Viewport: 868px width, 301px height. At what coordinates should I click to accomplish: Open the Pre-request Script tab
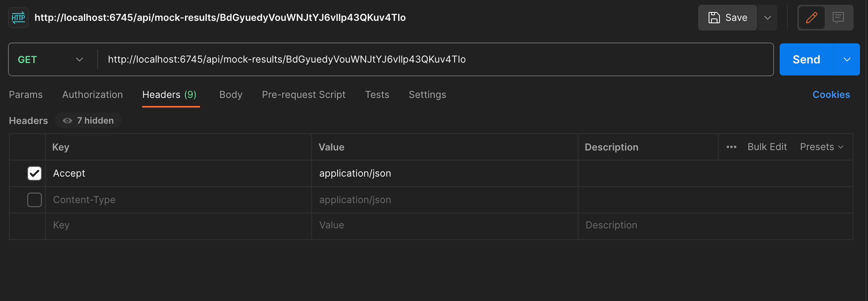click(304, 95)
